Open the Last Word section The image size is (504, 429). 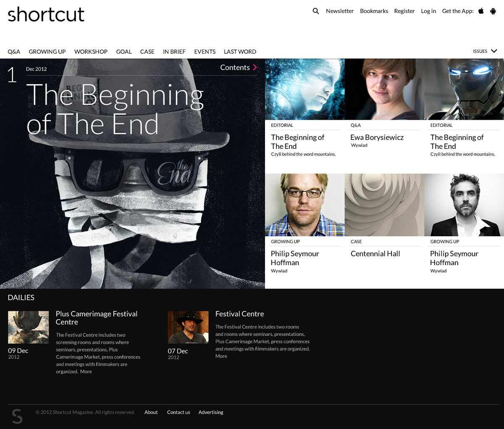[240, 52]
